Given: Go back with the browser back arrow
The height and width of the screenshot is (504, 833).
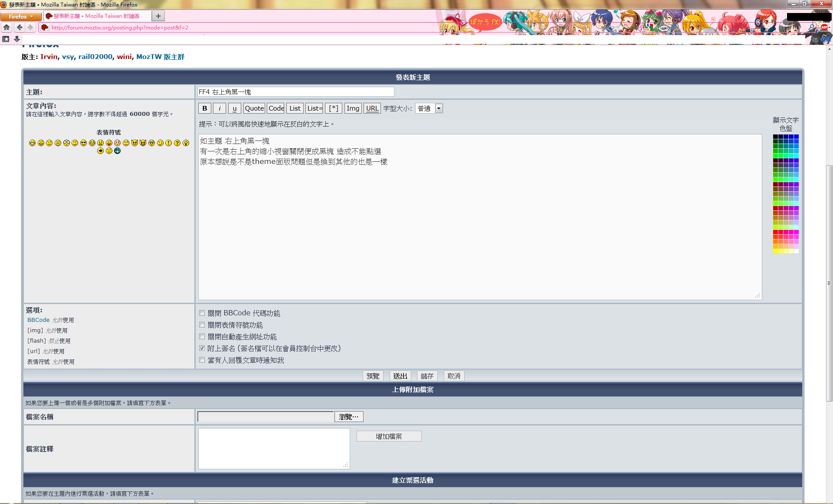Looking at the screenshot, I should [20, 27].
